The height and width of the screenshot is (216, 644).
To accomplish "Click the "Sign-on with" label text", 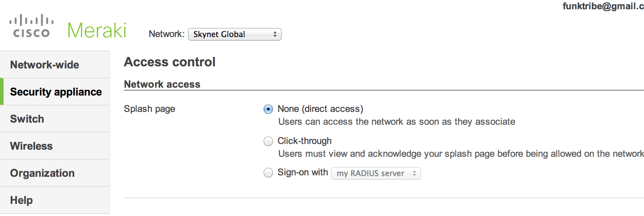I will [303, 173].
